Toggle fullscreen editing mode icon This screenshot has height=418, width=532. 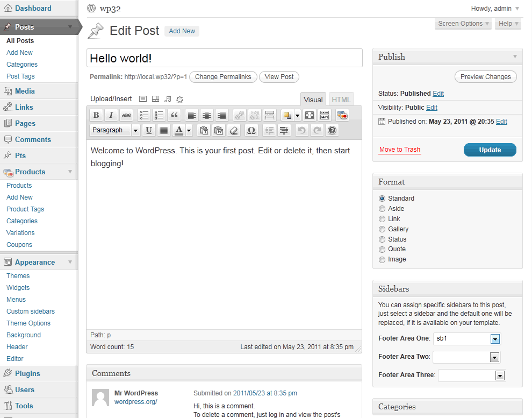point(309,115)
